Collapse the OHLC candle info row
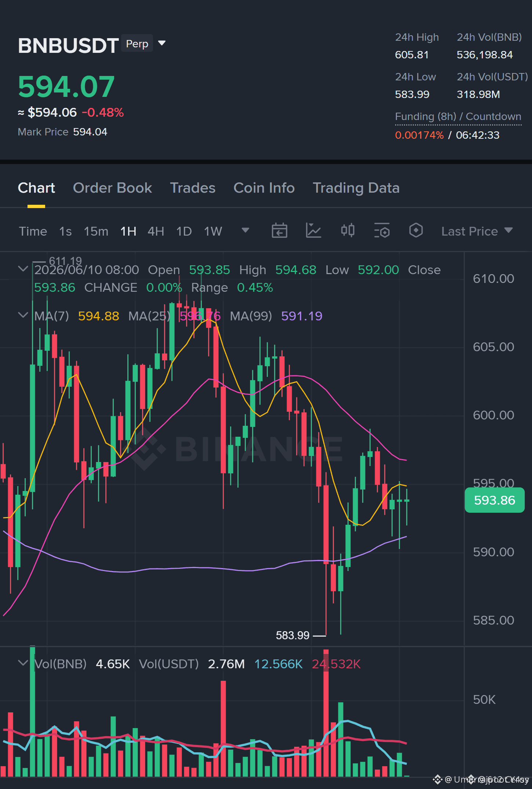Screen dimensions: 532x789 [x=23, y=269]
